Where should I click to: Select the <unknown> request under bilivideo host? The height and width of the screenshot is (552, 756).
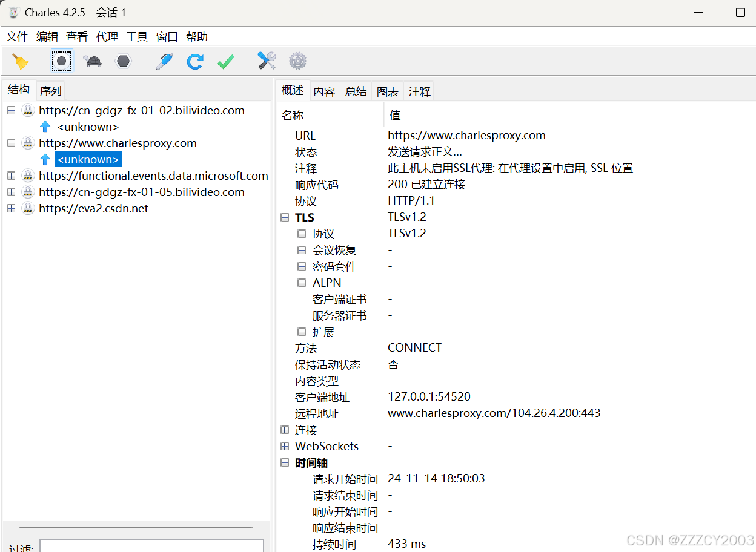(x=88, y=127)
